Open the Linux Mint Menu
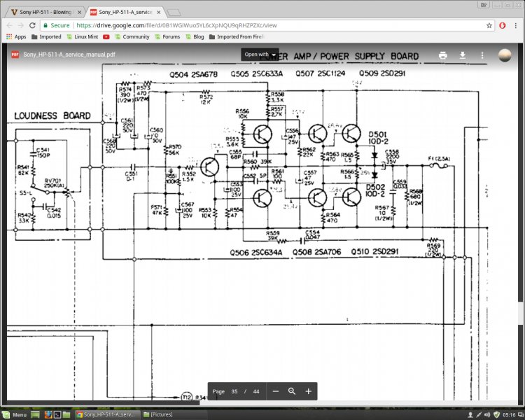 pyautogui.click(x=14, y=414)
